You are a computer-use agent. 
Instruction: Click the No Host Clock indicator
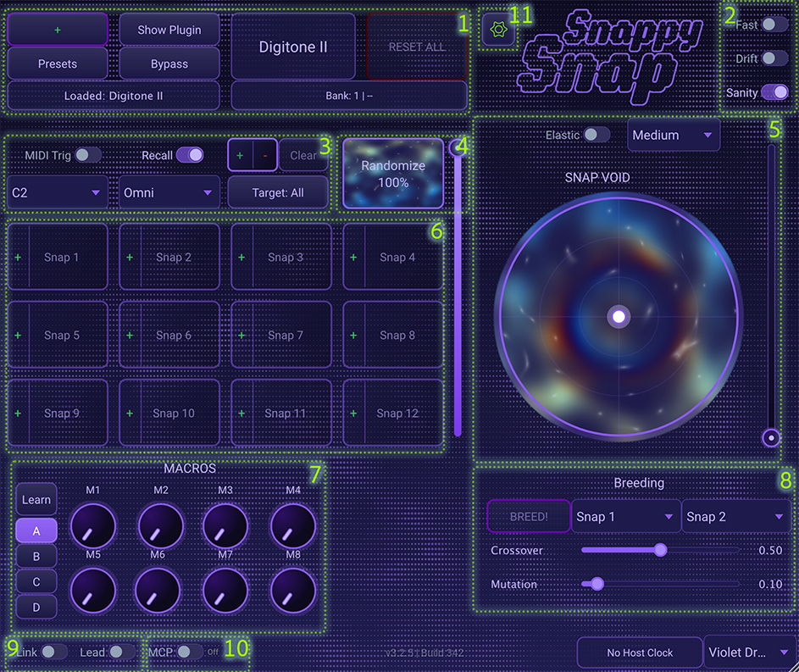click(639, 653)
